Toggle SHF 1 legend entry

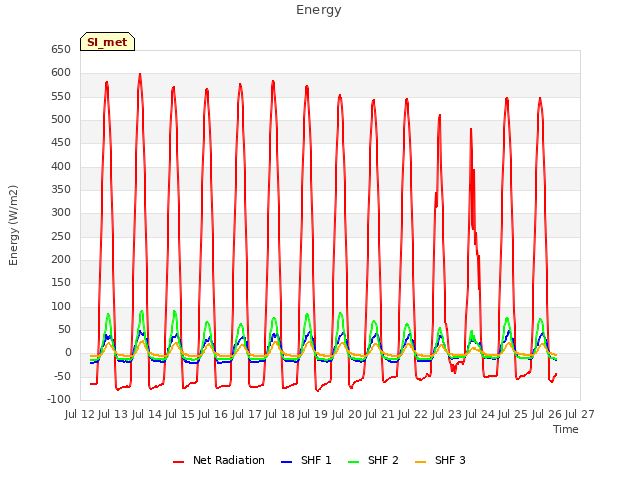[x=306, y=460]
